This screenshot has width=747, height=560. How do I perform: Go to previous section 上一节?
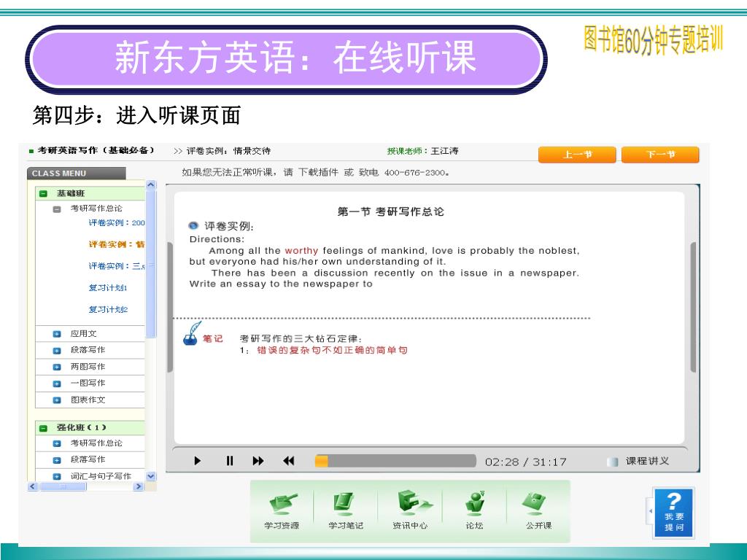pos(577,155)
